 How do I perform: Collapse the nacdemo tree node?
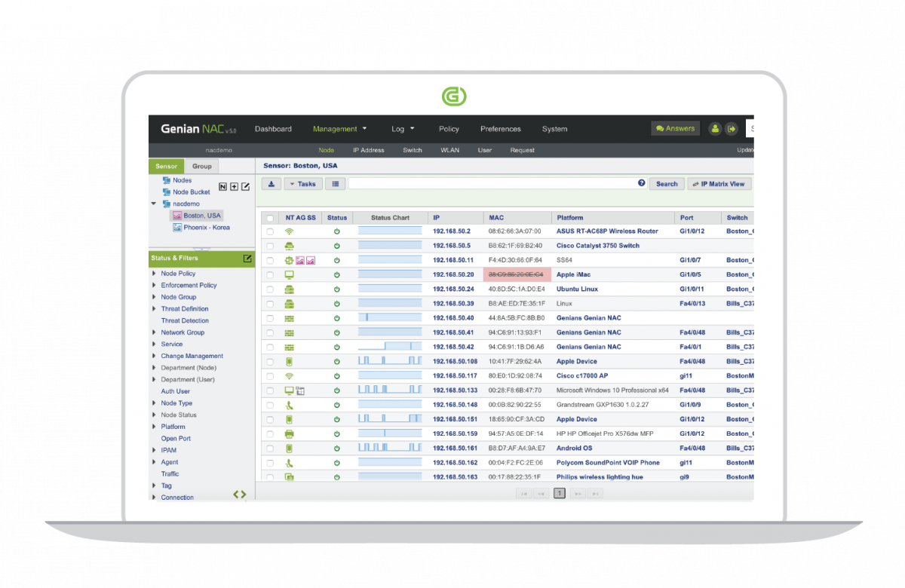[155, 204]
